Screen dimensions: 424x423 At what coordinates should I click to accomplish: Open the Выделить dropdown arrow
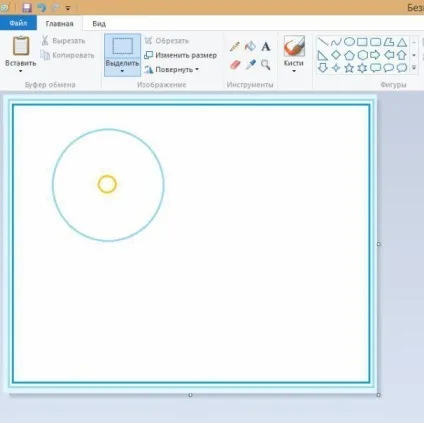[122, 71]
